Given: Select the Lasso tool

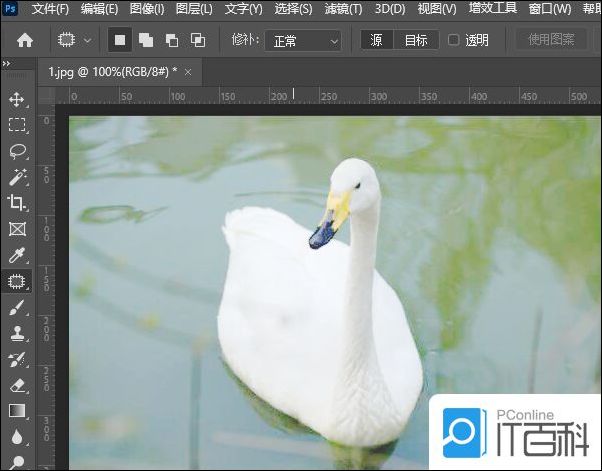Looking at the screenshot, I should coord(17,151).
